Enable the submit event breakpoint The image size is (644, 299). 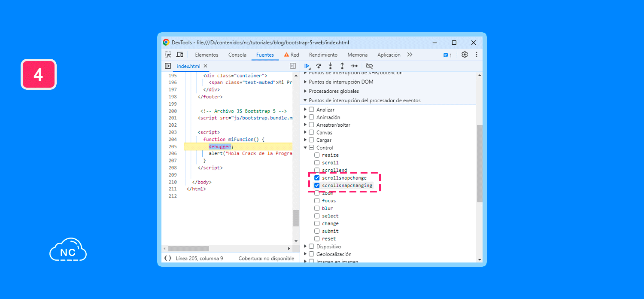[x=317, y=231]
